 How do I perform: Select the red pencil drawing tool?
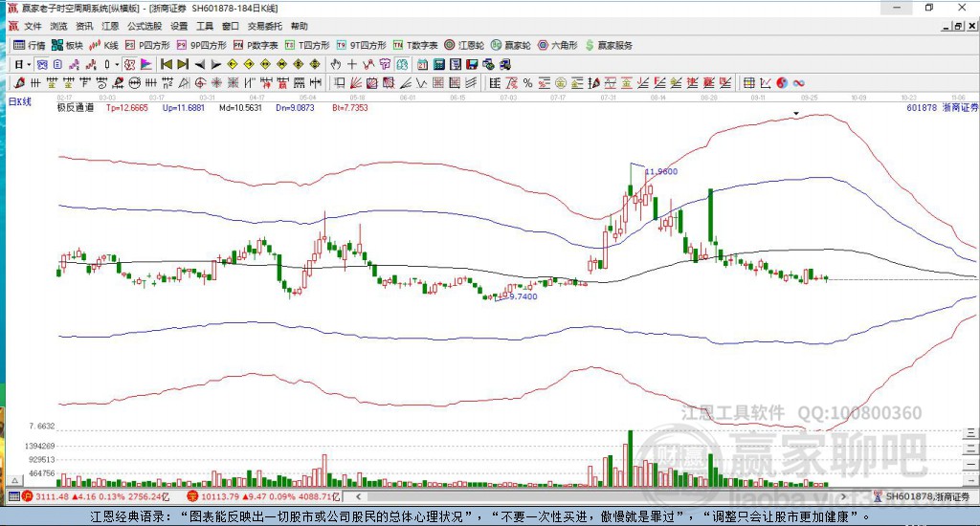(x=19, y=82)
